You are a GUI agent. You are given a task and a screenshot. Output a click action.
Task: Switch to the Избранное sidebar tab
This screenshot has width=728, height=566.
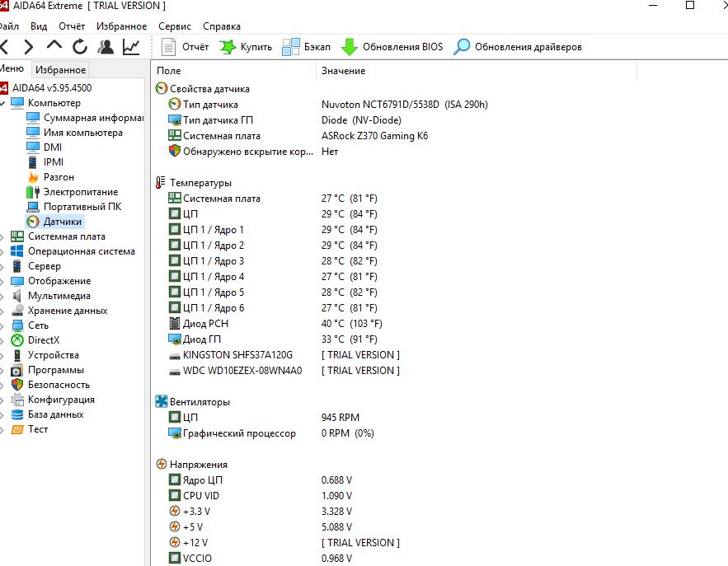60,69
